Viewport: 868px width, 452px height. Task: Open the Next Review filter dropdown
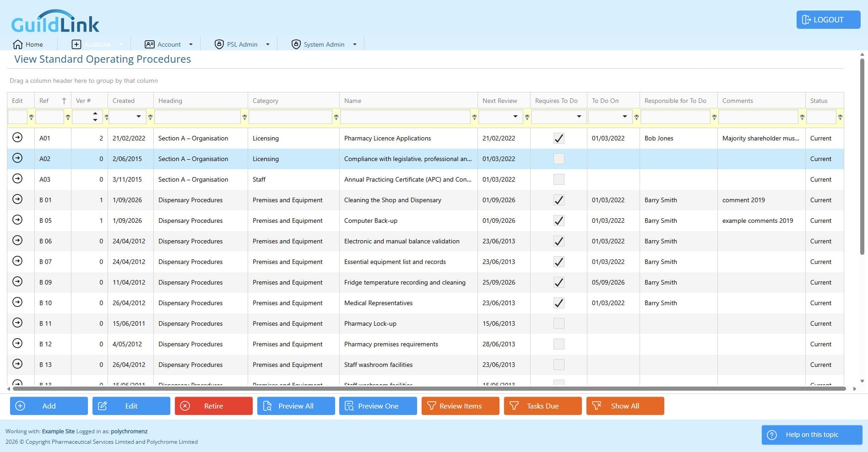coord(515,117)
